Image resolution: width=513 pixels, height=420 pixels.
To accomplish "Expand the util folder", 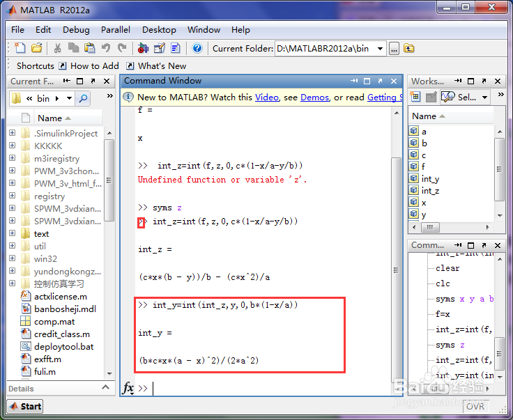I will point(13,245).
